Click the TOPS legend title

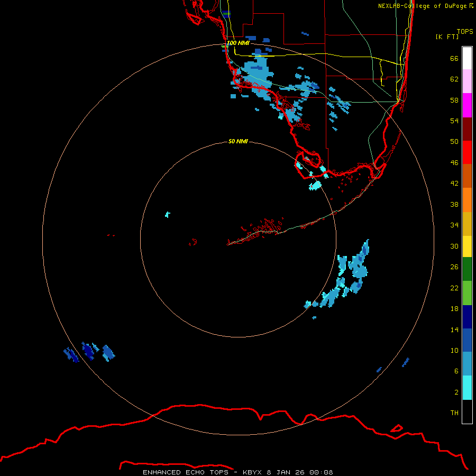[465, 31]
